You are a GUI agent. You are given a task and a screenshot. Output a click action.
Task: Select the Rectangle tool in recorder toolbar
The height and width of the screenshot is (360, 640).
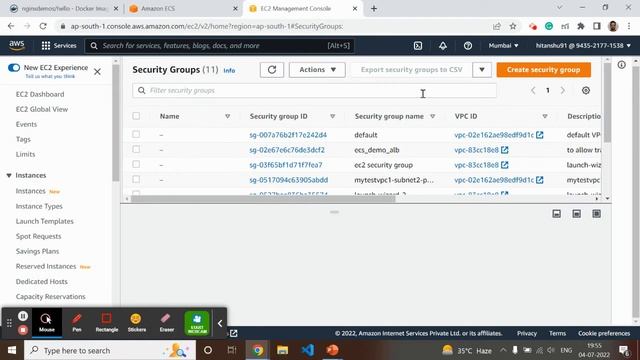(x=107, y=322)
